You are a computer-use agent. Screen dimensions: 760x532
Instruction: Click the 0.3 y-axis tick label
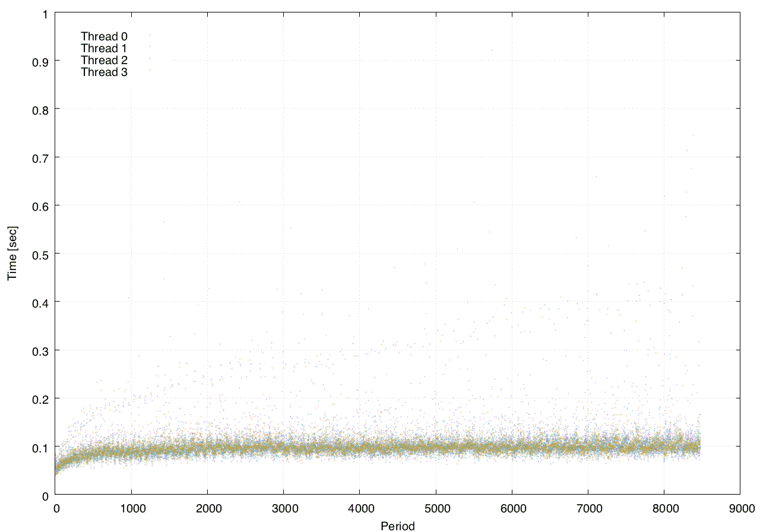[40, 350]
